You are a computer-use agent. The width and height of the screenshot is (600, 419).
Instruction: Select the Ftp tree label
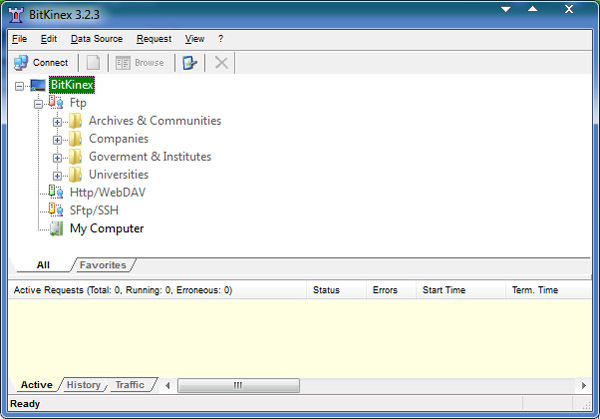[x=78, y=103]
